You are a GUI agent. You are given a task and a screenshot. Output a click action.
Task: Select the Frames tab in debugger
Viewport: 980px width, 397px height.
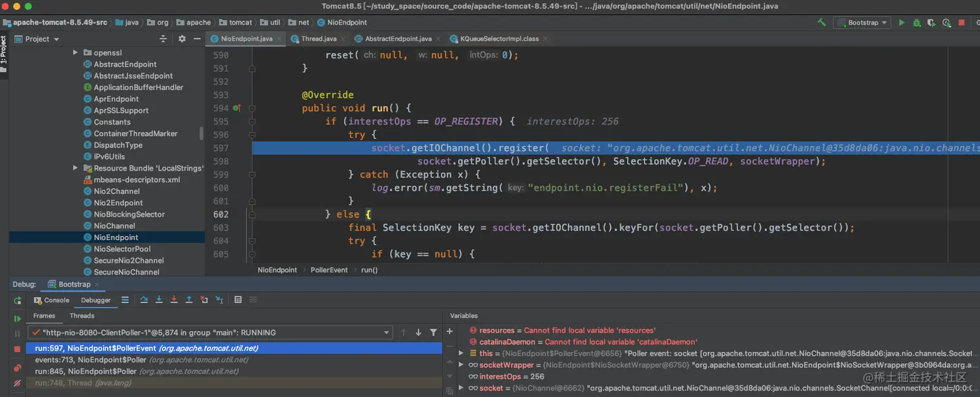coord(44,316)
